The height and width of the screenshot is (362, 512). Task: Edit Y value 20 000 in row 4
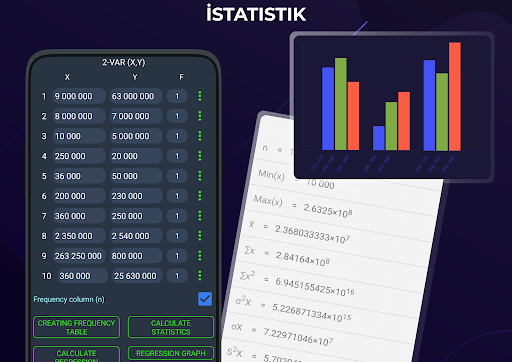136,156
